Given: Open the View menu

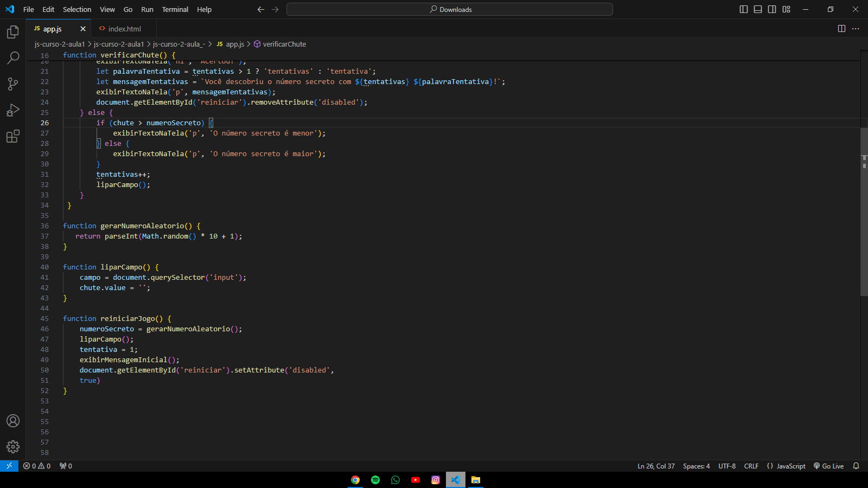Looking at the screenshot, I should (107, 9).
